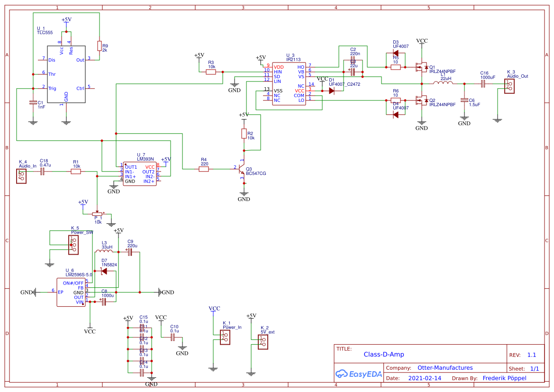Select the TLC555 timer U_1
Image resolution: width=554 pixels, height=392 pixels.
(x=66, y=73)
